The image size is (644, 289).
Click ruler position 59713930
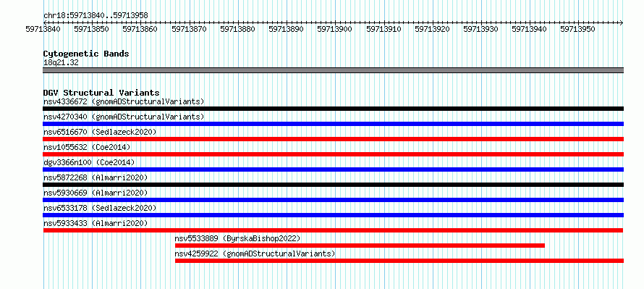click(x=480, y=29)
